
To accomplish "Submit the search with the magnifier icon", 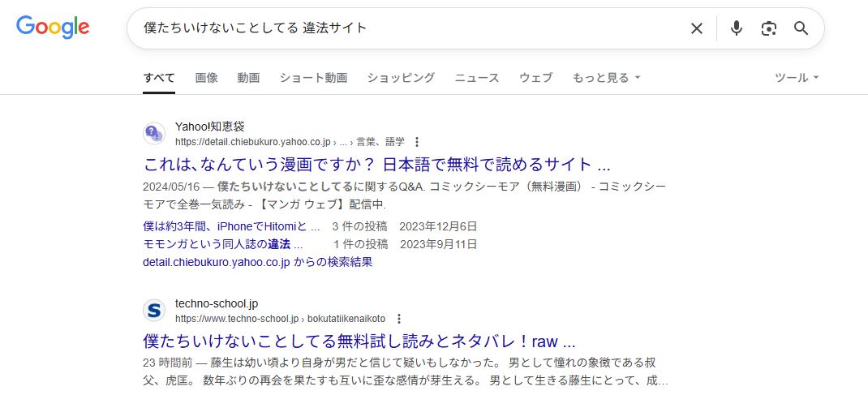I will [801, 28].
